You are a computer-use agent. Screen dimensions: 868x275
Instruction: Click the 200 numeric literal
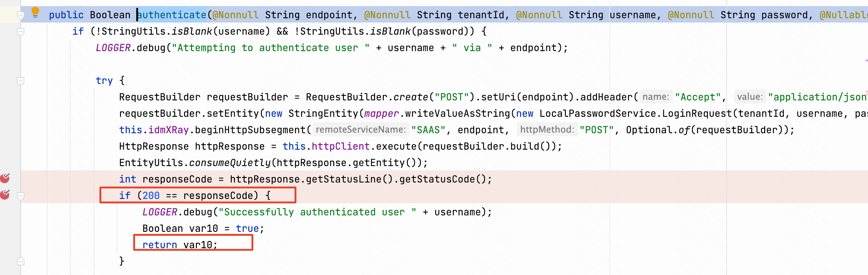pyautogui.click(x=151, y=196)
